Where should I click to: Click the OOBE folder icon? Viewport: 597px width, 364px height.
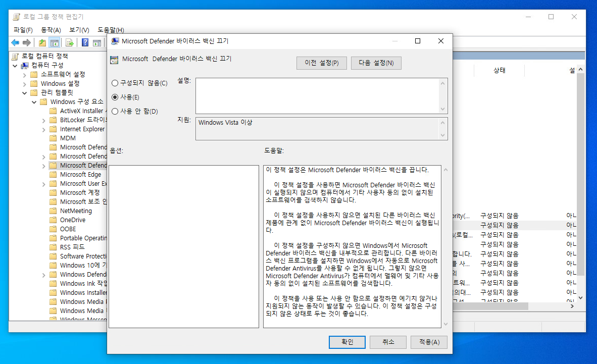54,229
